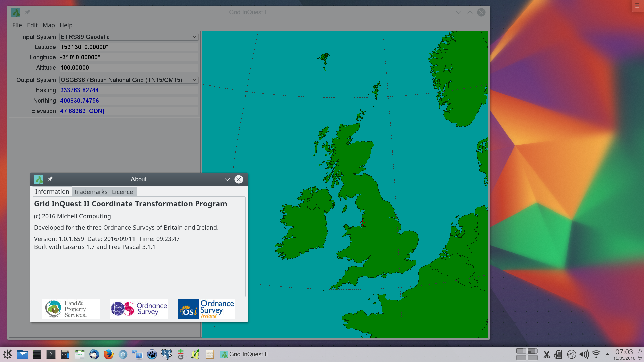Select the Grid InQuest II taskbar entry
Viewport: 644px width, 362px height.
244,354
